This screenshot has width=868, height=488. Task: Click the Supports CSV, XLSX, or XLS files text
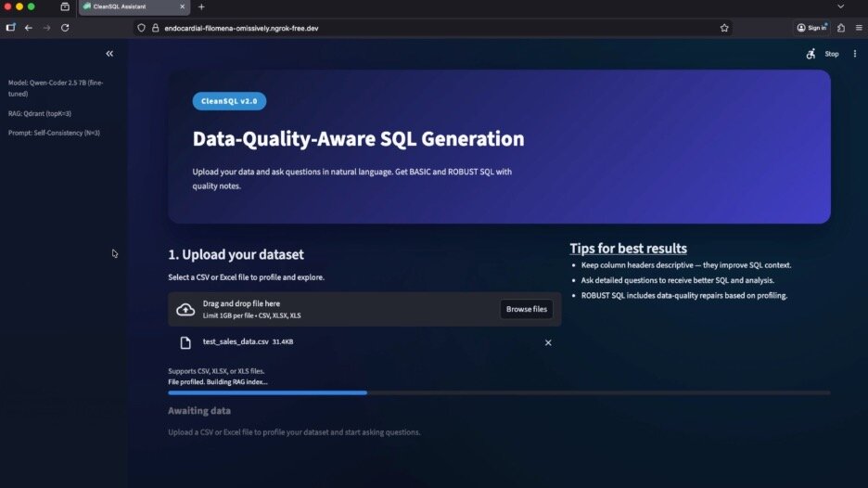click(x=216, y=371)
